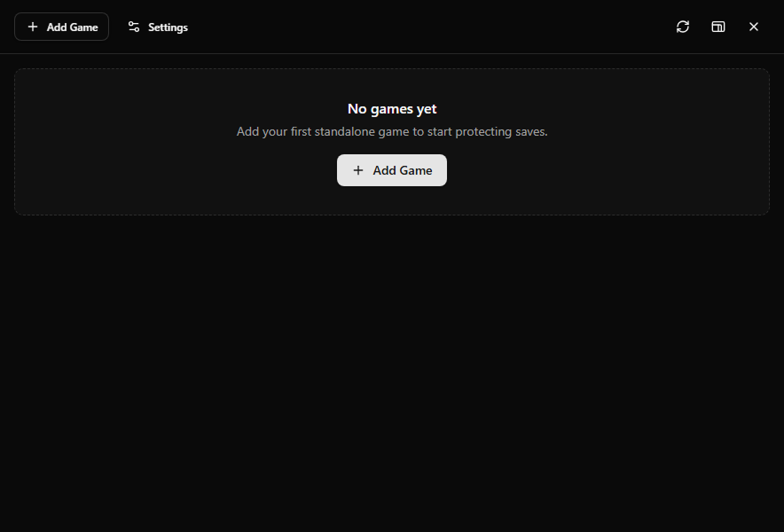Click the plus icon in the centered Add Game button
This screenshot has width=784, height=532.
click(358, 170)
